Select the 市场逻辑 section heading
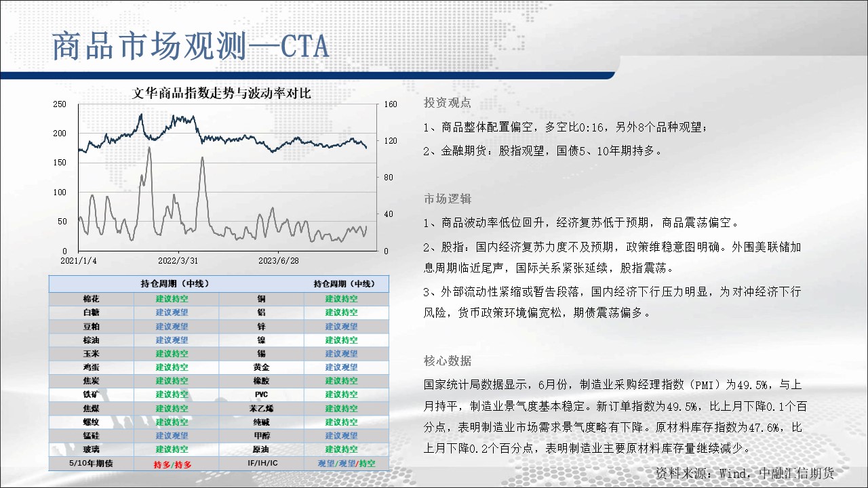 pyautogui.click(x=447, y=199)
